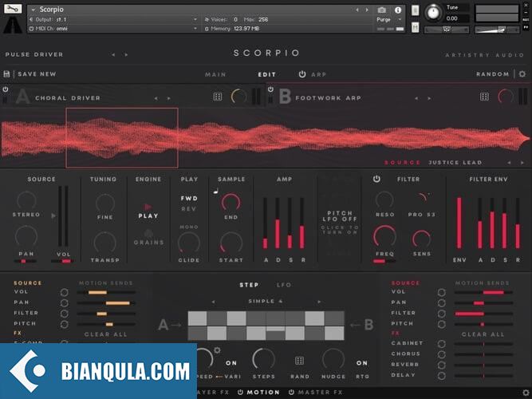This screenshot has height=399, width=532.
Task: Open the instrument info icon
Action: click(x=398, y=10)
